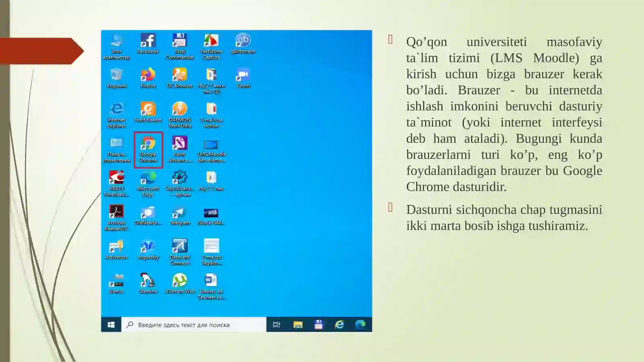Launch ABBYY FineReader shortcut
This screenshot has width=644, height=362.
116,183
